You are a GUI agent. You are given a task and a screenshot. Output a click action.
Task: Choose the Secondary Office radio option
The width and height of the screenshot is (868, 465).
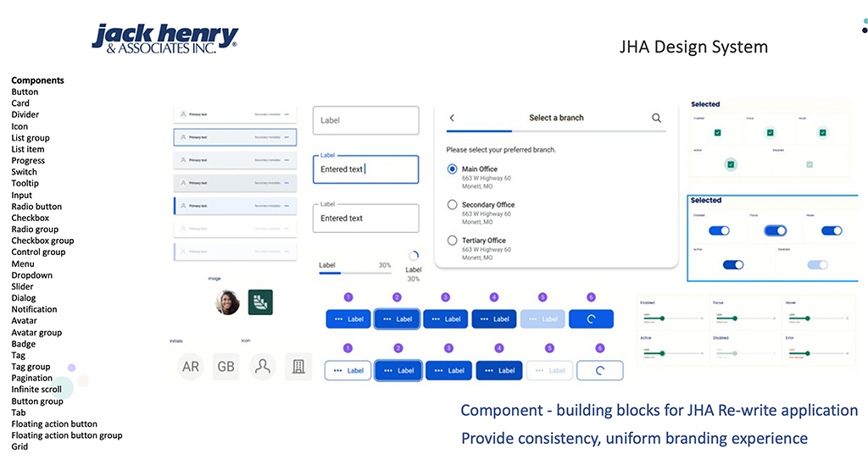[452, 205]
